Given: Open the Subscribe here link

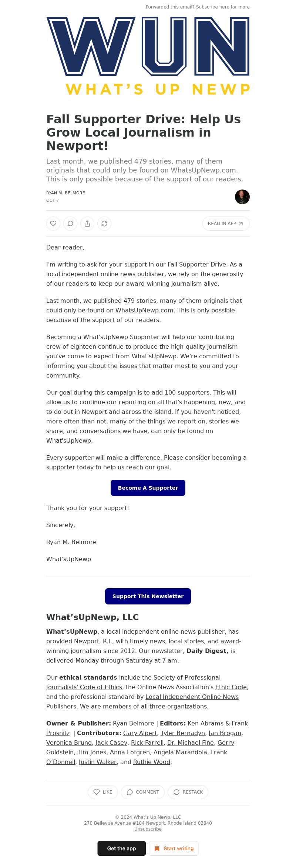Looking at the screenshot, I should click(x=213, y=7).
